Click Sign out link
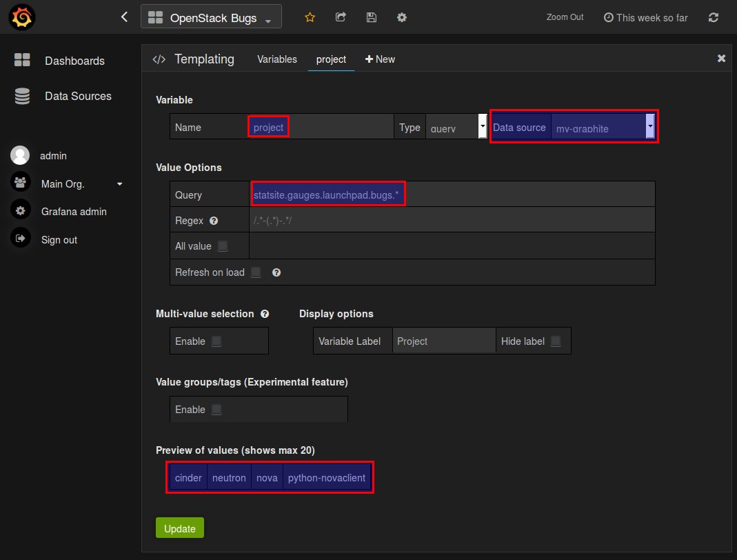The image size is (737, 560). pyautogui.click(x=59, y=240)
